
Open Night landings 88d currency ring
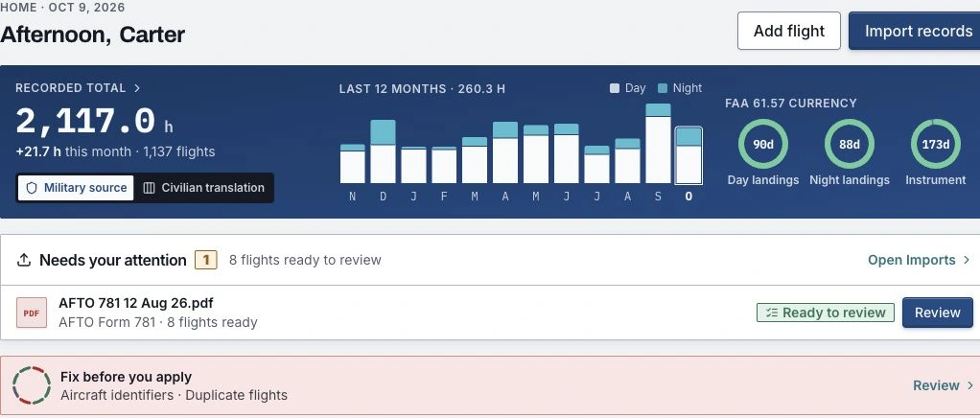point(849,145)
